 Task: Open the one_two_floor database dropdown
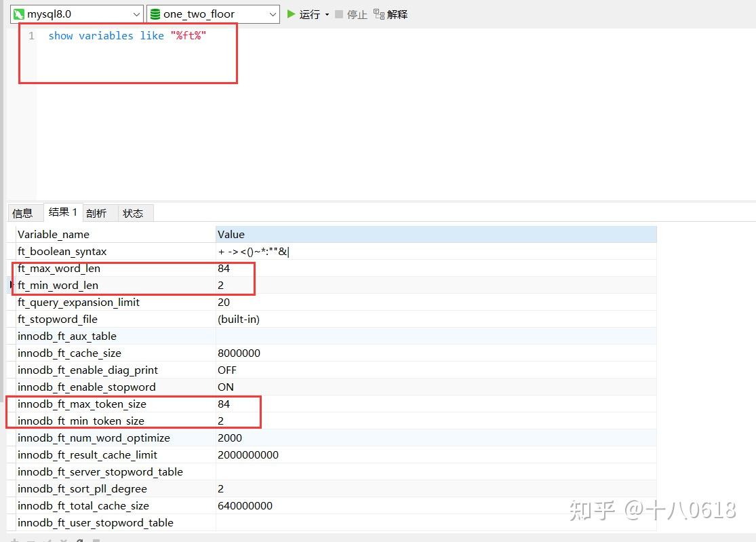coord(272,14)
